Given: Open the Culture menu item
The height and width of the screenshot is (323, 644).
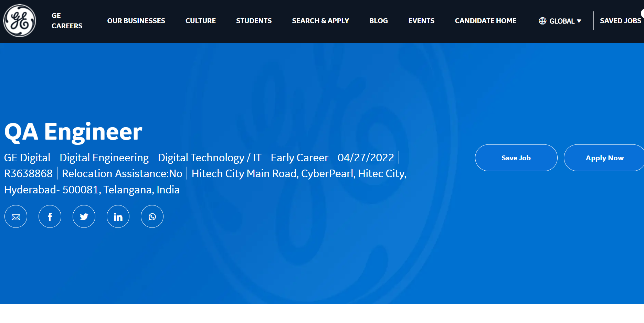Looking at the screenshot, I should click(201, 21).
